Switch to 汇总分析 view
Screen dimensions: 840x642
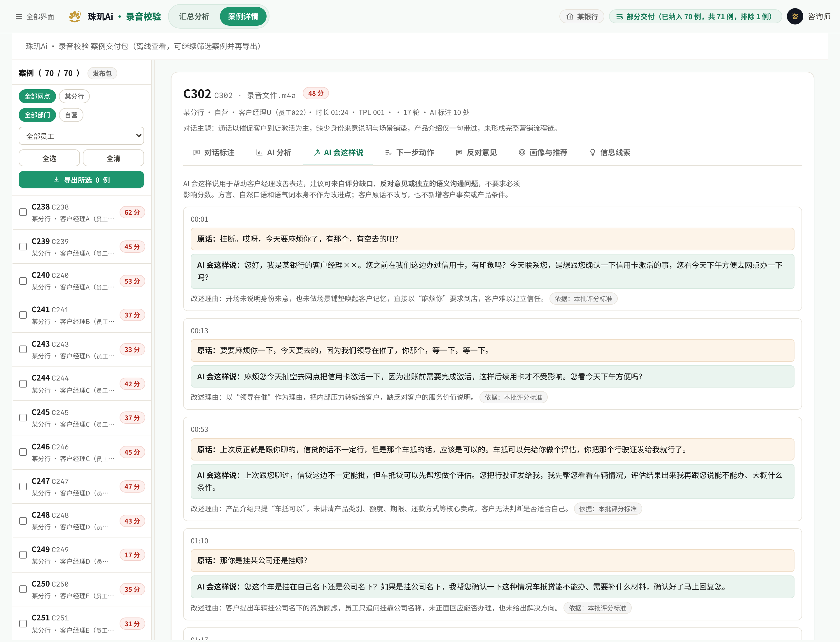click(x=194, y=16)
